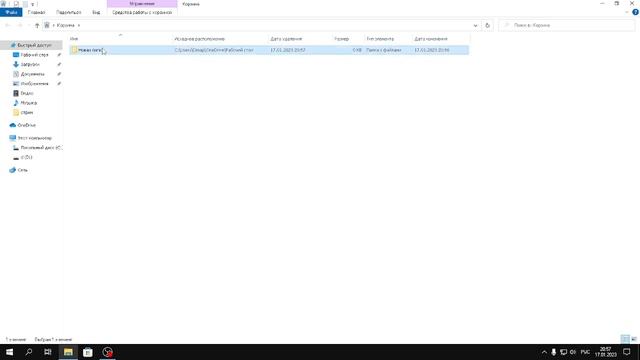Click the pin icon next to Рабочий стол
This screenshot has width=640, height=360.
59,55
